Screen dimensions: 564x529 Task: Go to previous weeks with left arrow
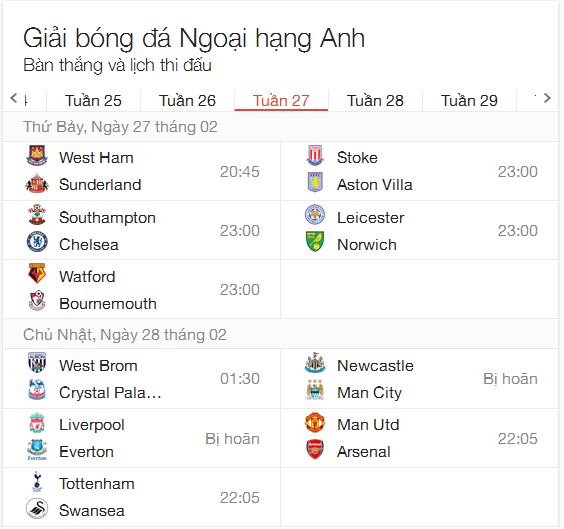14,98
